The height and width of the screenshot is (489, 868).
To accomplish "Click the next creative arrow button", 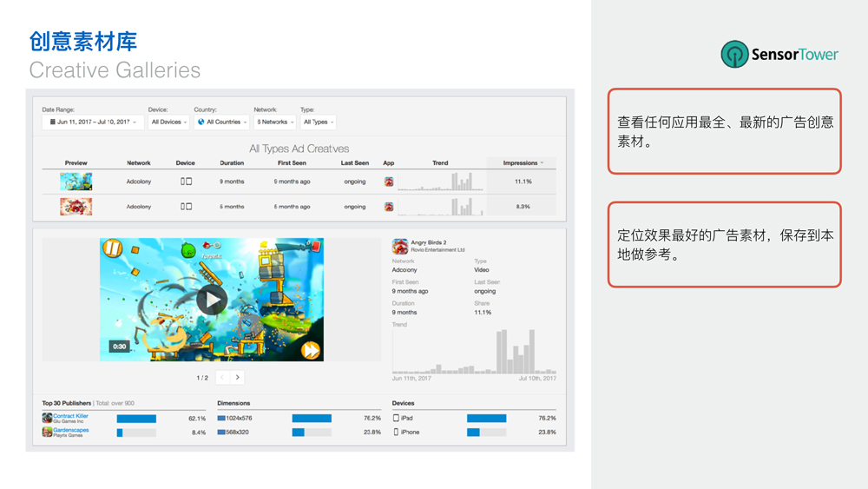I will 238,378.
